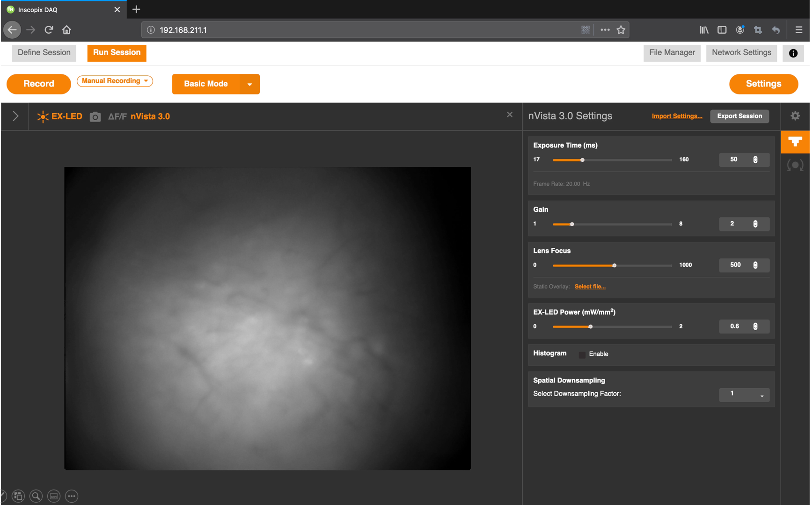
Task: Click the info icon in top bar
Action: tap(793, 53)
